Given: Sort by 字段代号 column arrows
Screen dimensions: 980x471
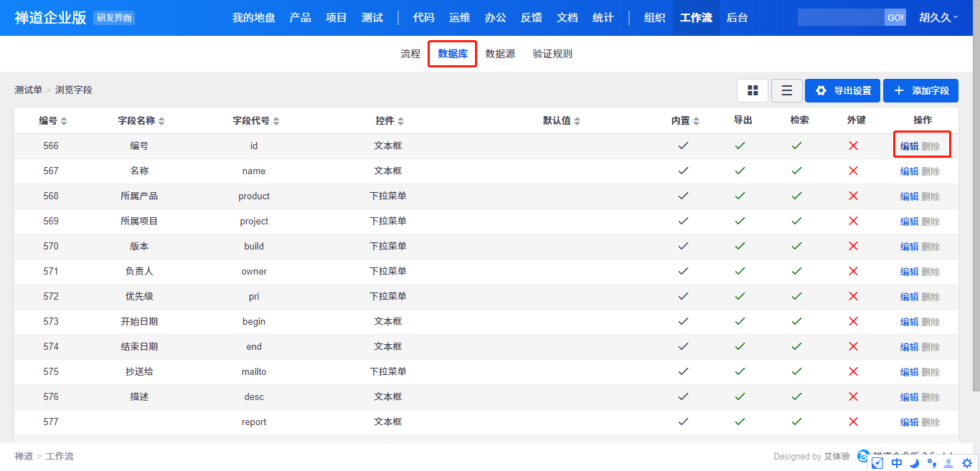Looking at the screenshot, I should pyautogui.click(x=276, y=121).
